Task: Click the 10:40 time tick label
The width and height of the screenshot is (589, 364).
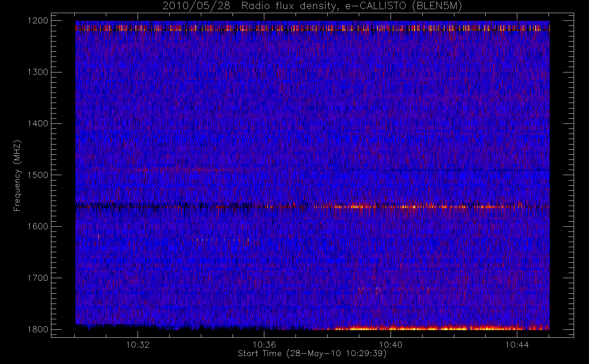Action: (391, 345)
